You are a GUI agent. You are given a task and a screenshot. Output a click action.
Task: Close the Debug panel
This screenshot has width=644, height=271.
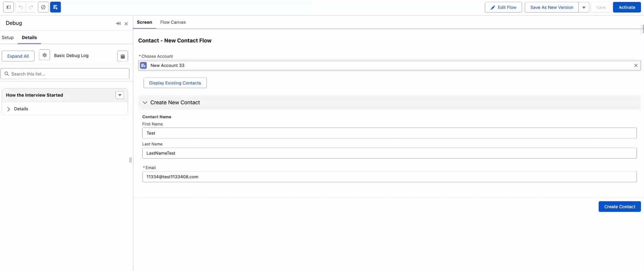(126, 24)
